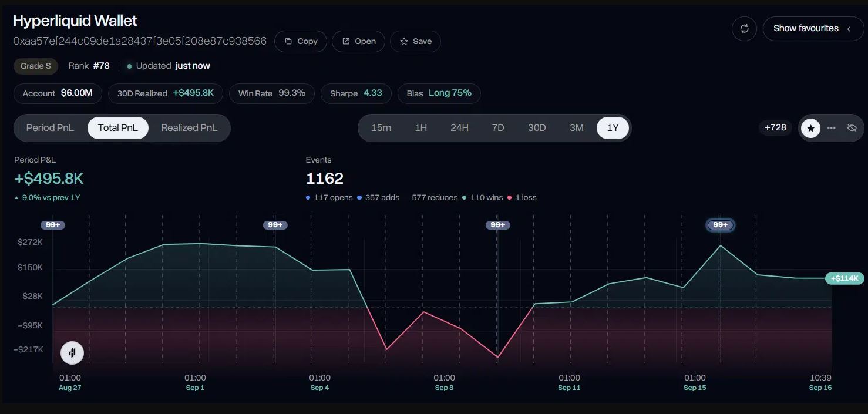Select the 1H timeframe
This screenshot has height=414, width=868.
pos(420,127)
